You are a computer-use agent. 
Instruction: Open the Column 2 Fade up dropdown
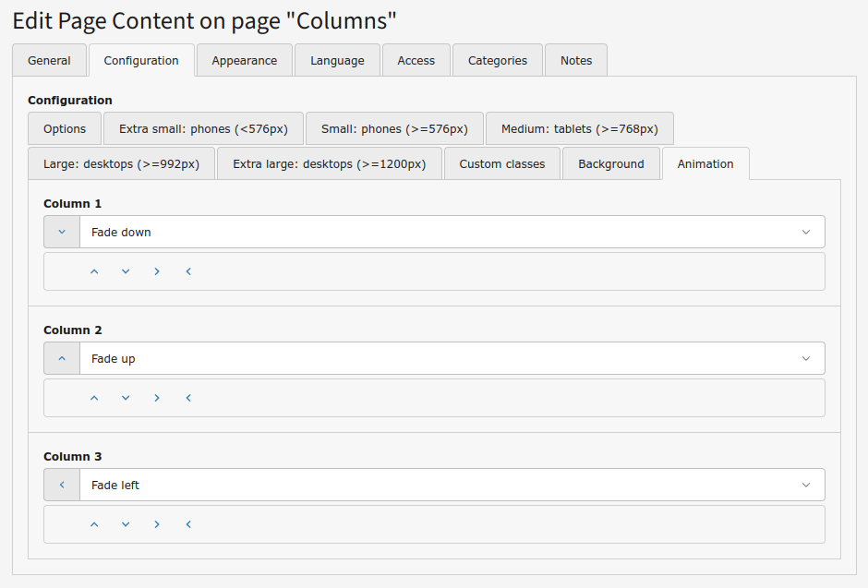click(x=452, y=358)
